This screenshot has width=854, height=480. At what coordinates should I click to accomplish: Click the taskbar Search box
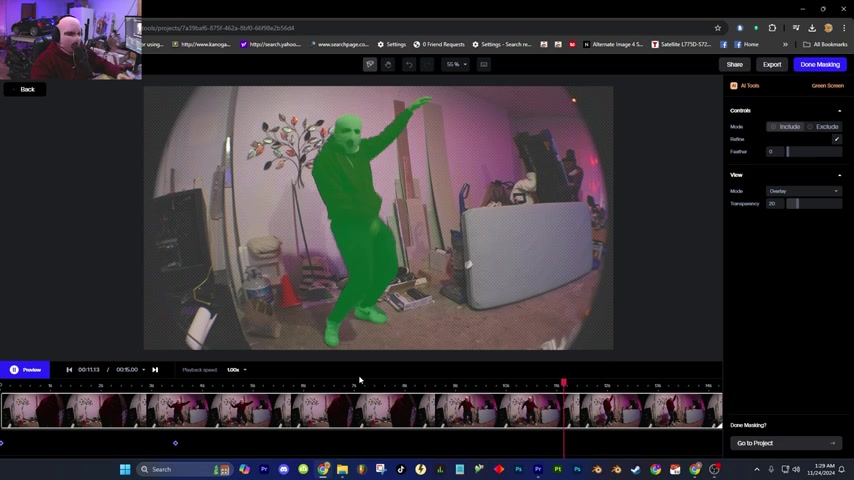coord(183,469)
